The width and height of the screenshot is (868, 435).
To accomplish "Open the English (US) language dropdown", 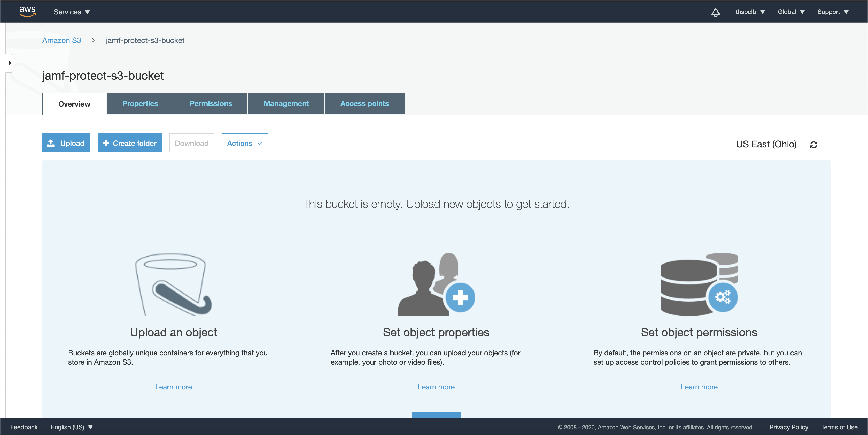I will pos(72,427).
